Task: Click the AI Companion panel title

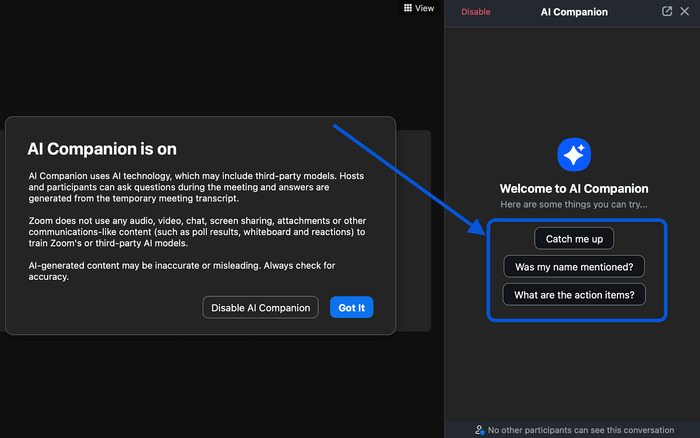Action: [x=574, y=12]
